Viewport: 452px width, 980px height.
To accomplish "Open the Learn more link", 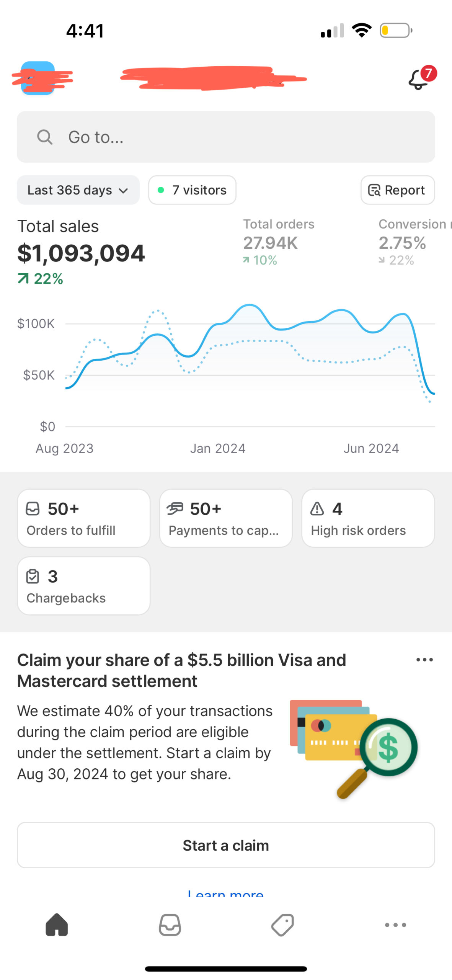I will click(x=226, y=893).
